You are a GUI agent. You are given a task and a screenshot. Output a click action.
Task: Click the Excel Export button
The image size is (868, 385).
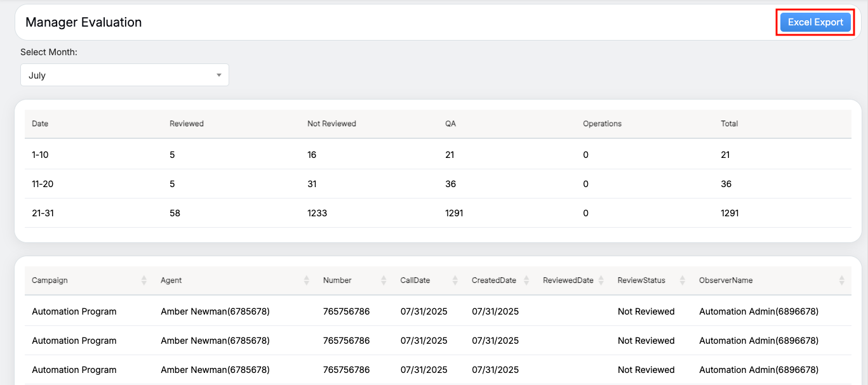point(815,22)
